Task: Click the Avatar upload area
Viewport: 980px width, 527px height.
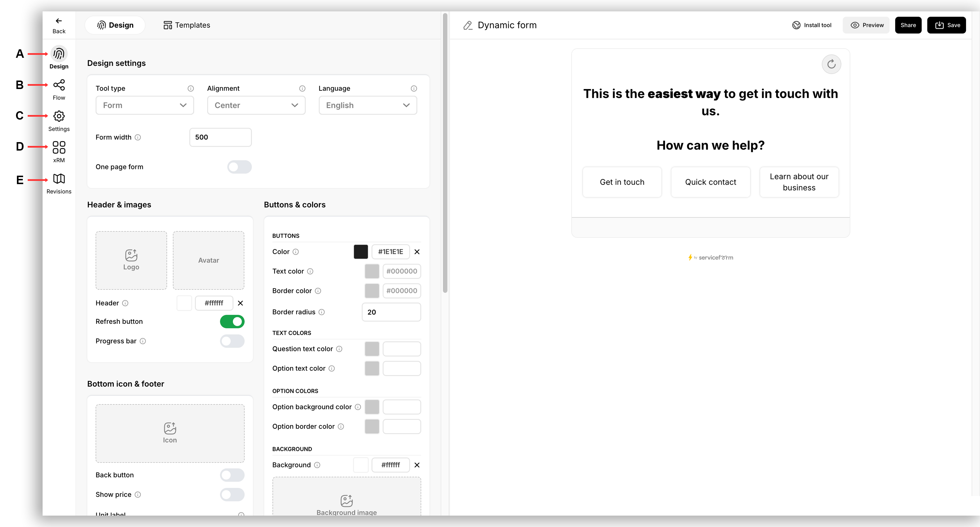Action: [x=209, y=261]
